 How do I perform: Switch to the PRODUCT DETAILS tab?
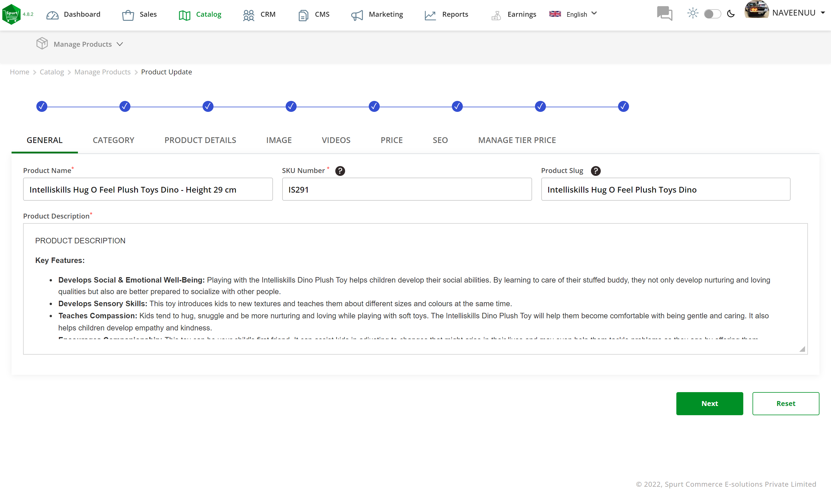200,140
